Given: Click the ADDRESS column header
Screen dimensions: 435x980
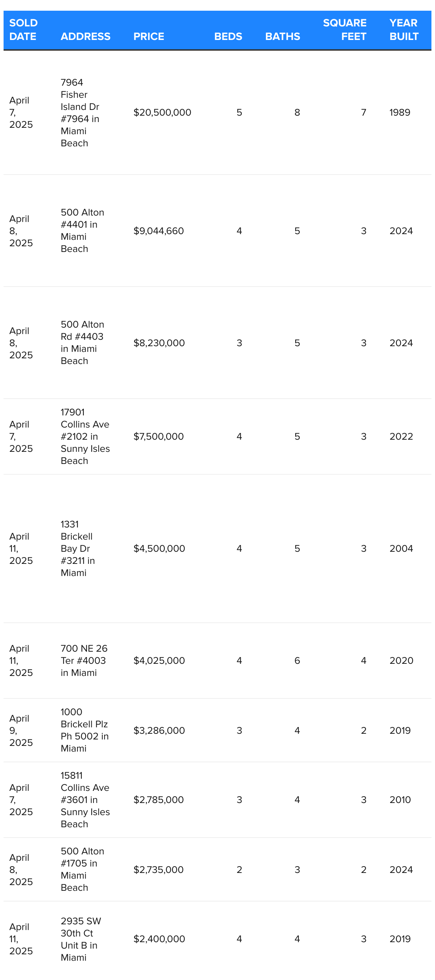Looking at the screenshot, I should [x=85, y=36].
